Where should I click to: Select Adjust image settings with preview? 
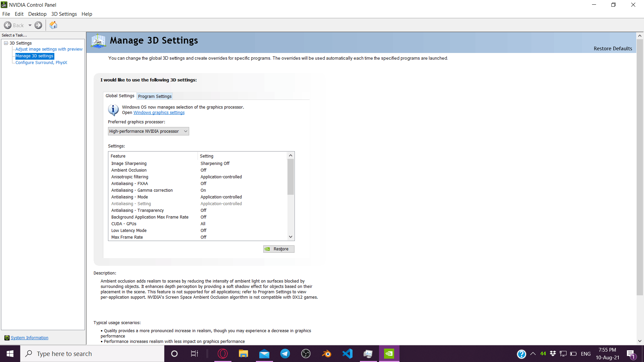click(49, 49)
